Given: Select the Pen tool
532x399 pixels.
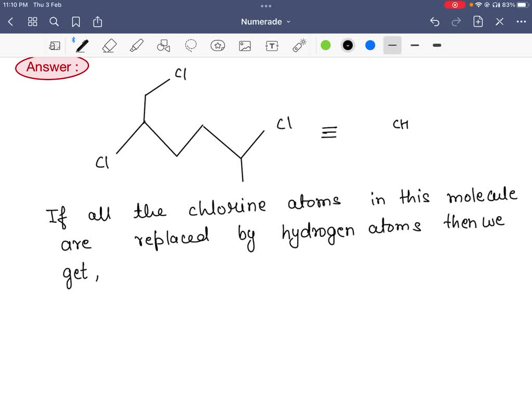Looking at the screenshot, I should tap(82, 45).
